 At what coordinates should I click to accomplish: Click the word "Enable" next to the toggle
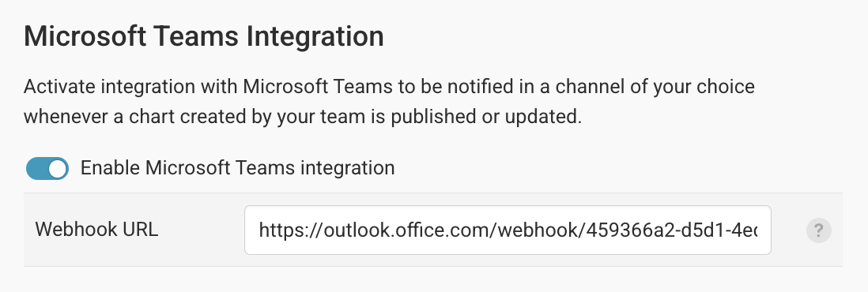point(110,167)
